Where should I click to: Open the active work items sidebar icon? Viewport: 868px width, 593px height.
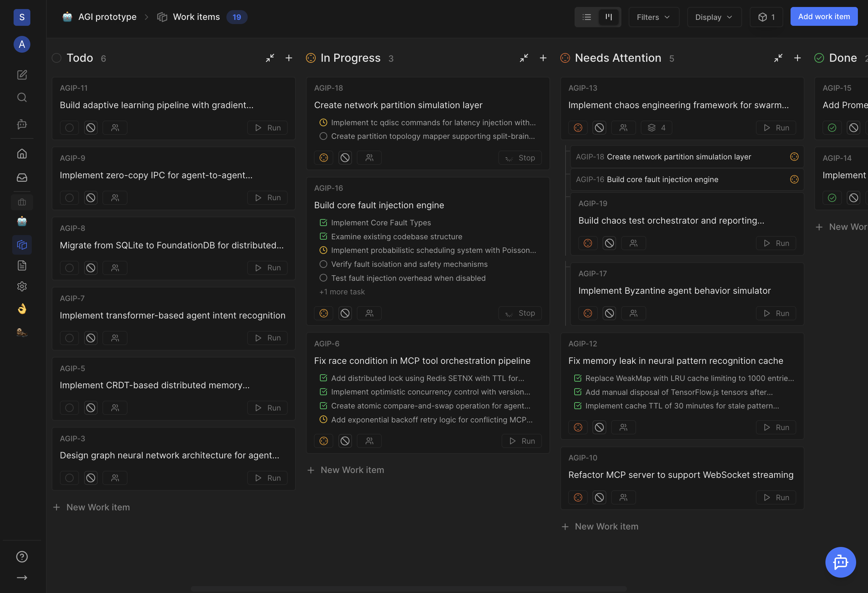tap(22, 245)
